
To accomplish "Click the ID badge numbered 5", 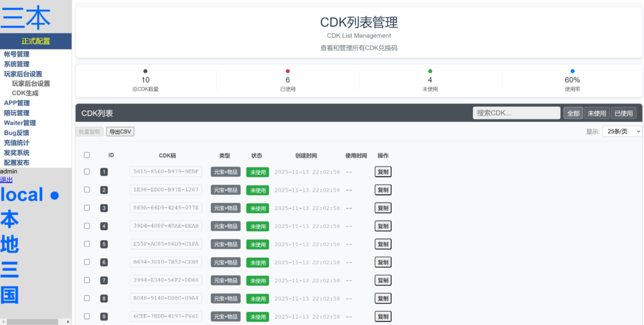I will point(104,245).
